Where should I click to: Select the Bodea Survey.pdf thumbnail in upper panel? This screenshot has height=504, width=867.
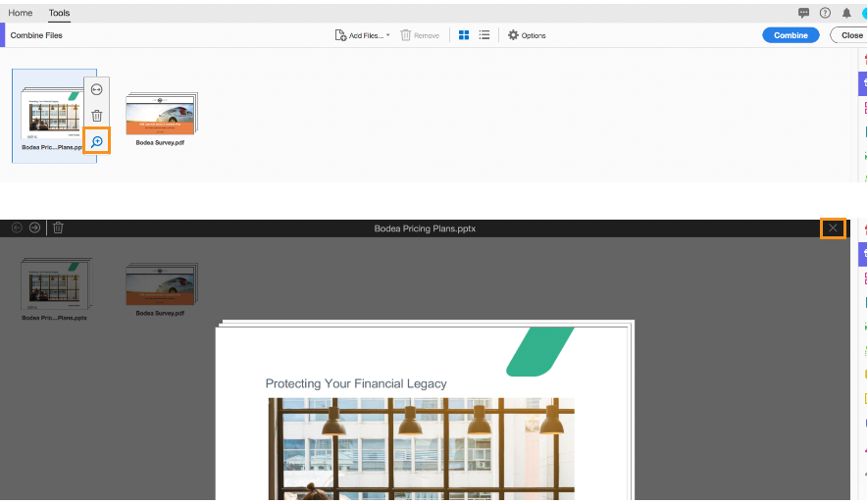click(161, 114)
